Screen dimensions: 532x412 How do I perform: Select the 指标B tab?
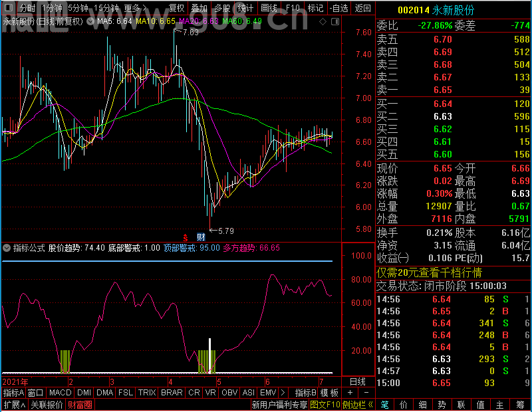pos(305,393)
